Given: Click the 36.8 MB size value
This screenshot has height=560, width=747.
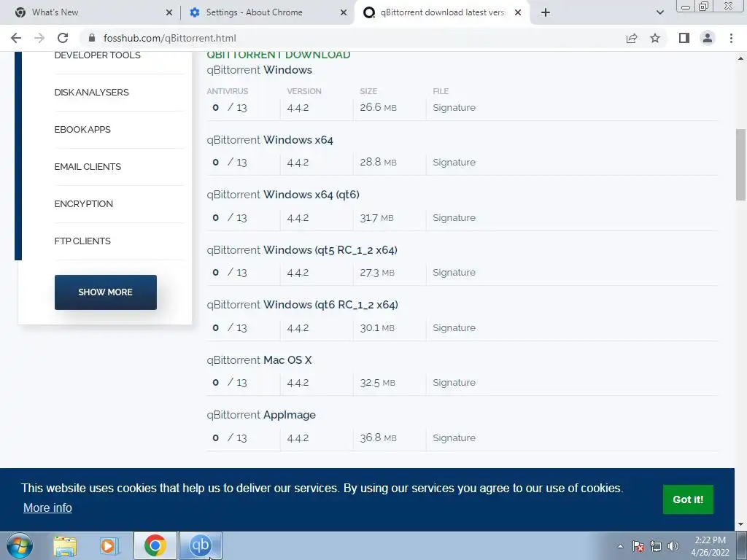Looking at the screenshot, I should (x=378, y=437).
